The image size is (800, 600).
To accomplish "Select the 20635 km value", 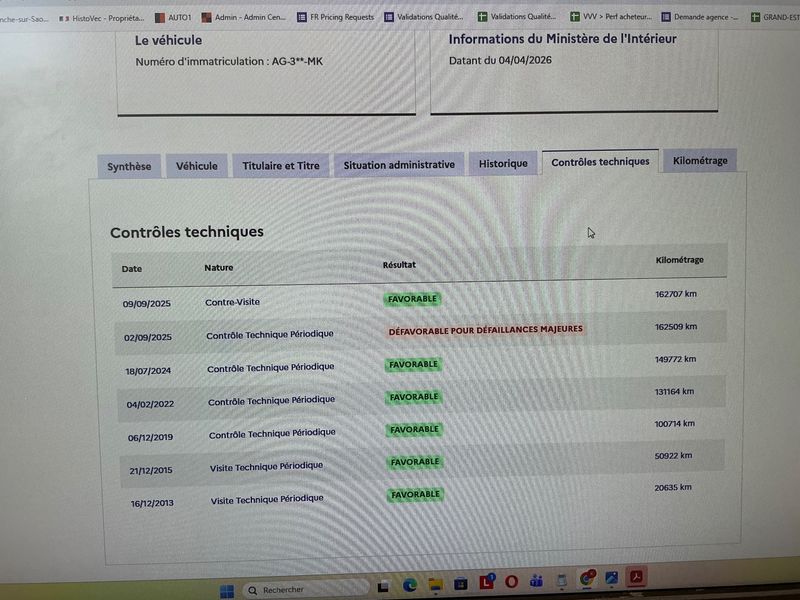I will pyautogui.click(x=672, y=488).
